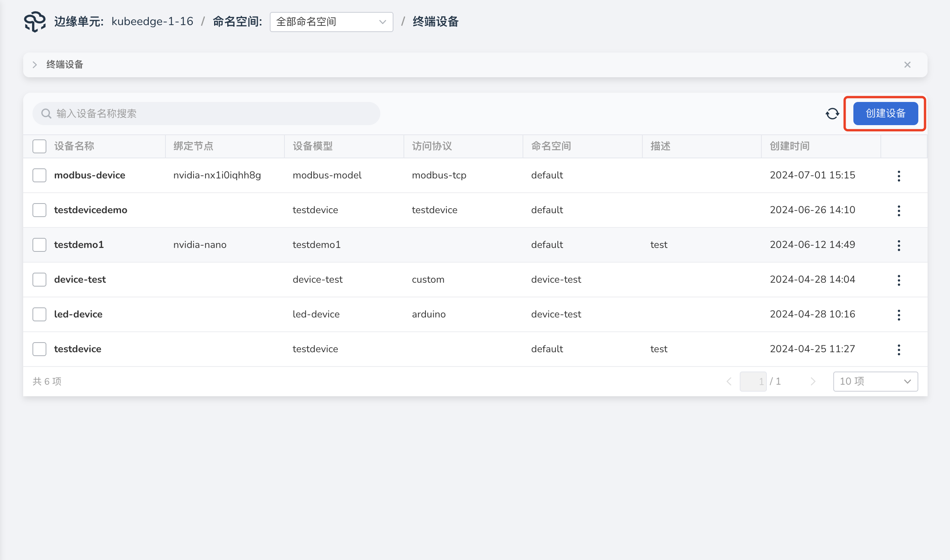Click the magnifier icon in search box

point(46,114)
